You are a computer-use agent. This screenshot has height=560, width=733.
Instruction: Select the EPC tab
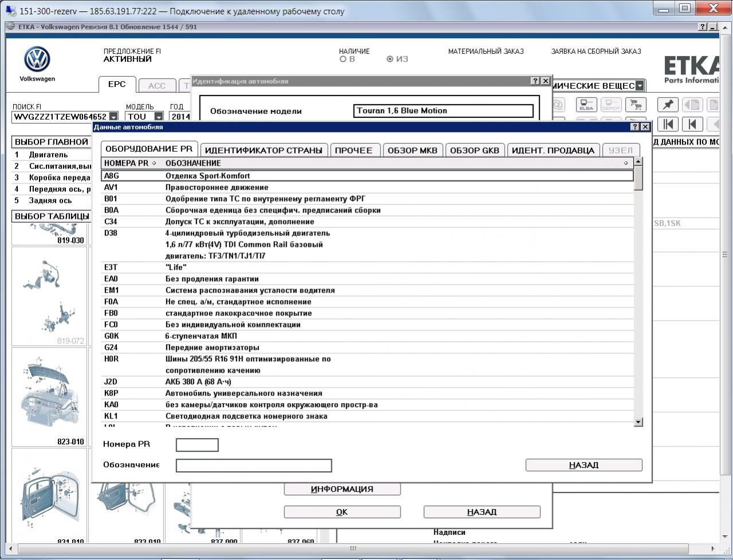(117, 84)
